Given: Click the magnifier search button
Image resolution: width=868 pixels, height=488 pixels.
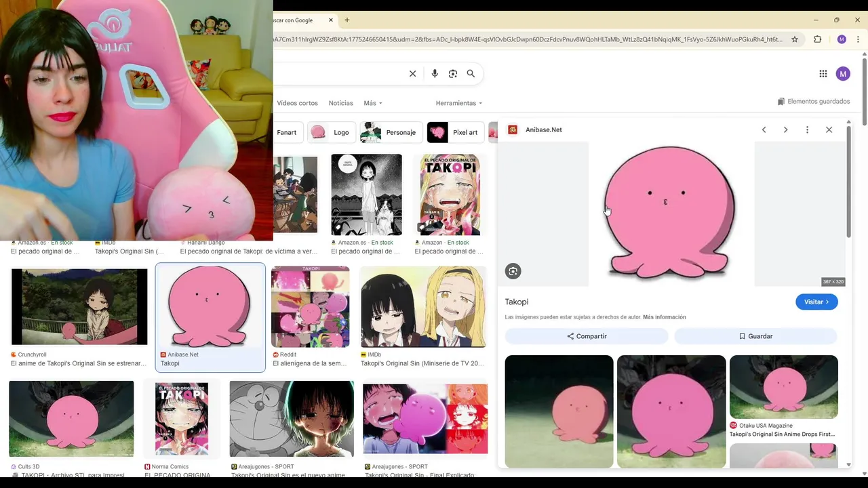Looking at the screenshot, I should click(471, 74).
